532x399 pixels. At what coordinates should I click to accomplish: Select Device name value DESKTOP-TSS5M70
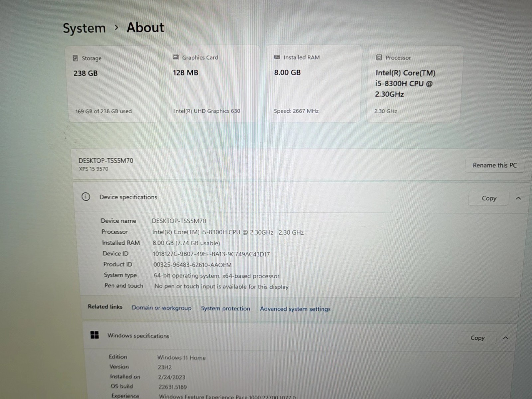[x=179, y=221]
